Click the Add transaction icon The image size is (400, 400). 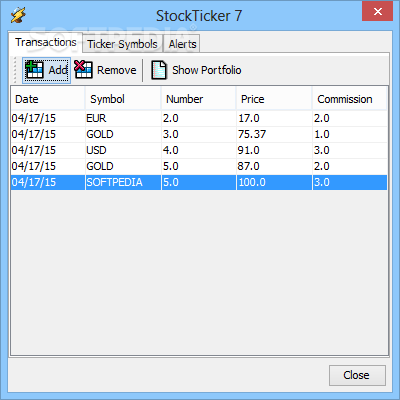pyautogui.click(x=34, y=70)
